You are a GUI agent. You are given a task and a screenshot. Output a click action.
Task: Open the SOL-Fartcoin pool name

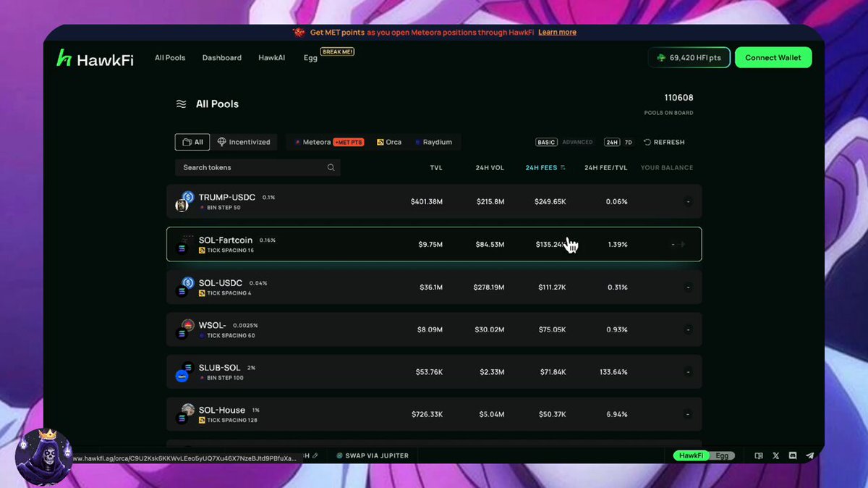coord(227,240)
